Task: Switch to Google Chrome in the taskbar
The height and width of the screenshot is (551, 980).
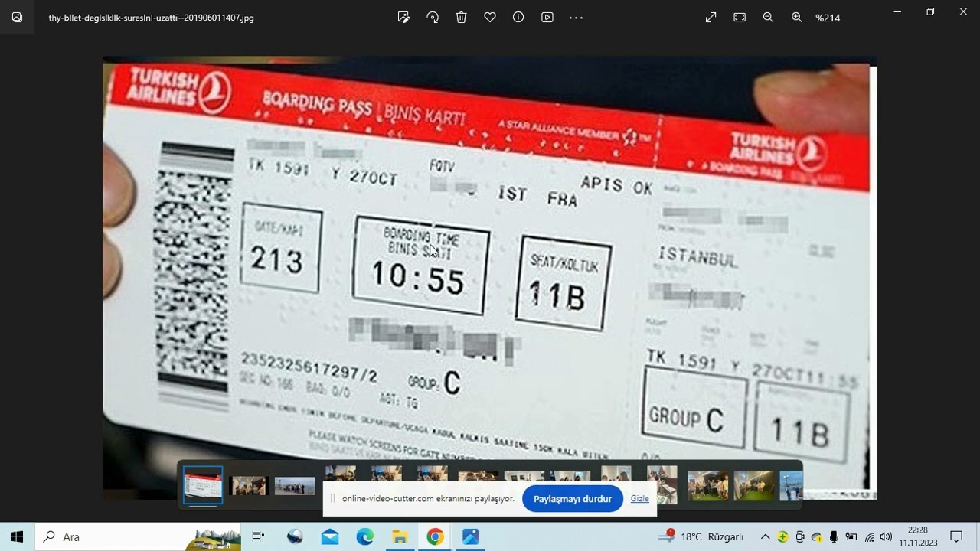Action: 435,536
